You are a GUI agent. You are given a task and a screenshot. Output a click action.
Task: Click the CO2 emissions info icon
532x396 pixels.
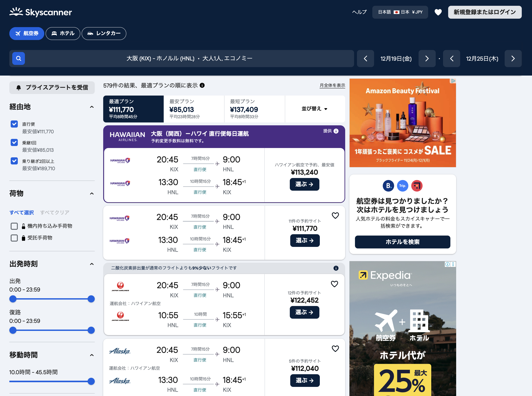pyautogui.click(x=336, y=268)
